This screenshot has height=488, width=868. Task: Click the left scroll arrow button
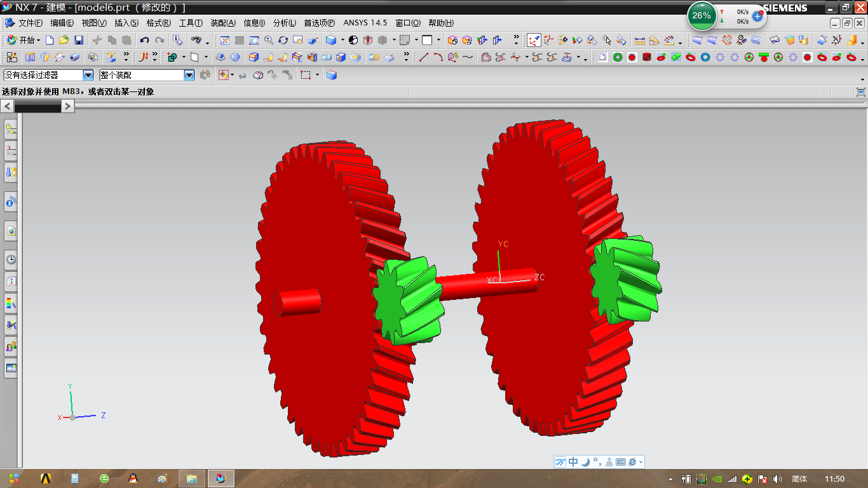(x=7, y=106)
